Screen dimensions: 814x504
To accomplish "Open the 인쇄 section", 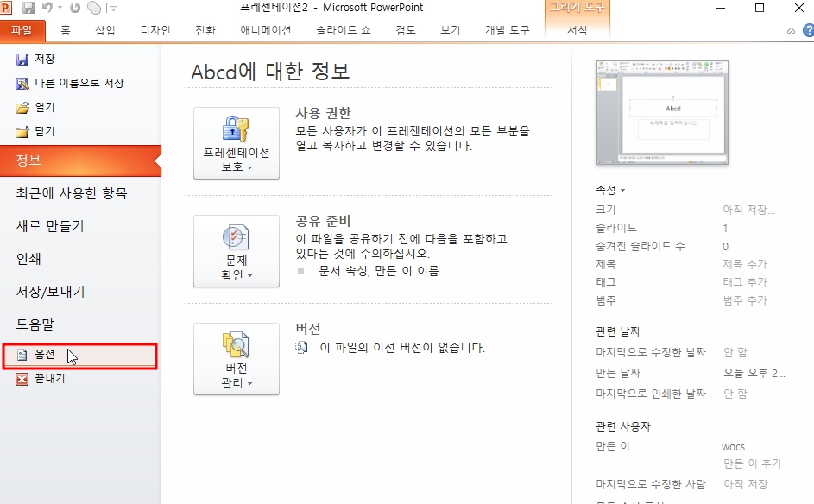I will click(x=28, y=259).
